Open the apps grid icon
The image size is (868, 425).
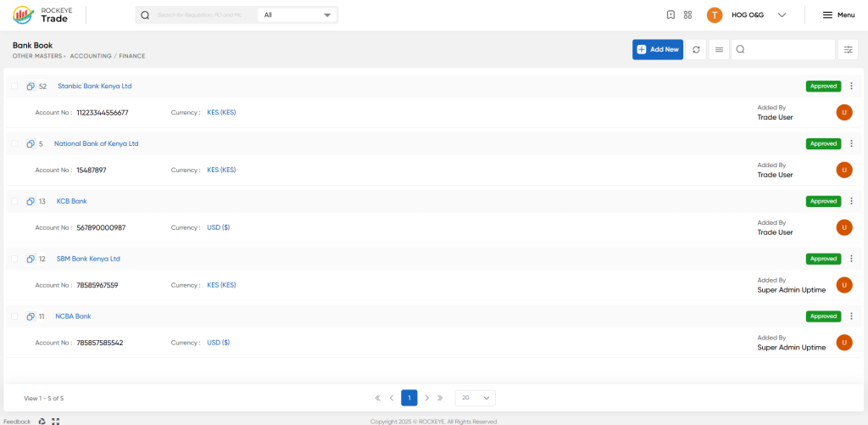pos(687,15)
